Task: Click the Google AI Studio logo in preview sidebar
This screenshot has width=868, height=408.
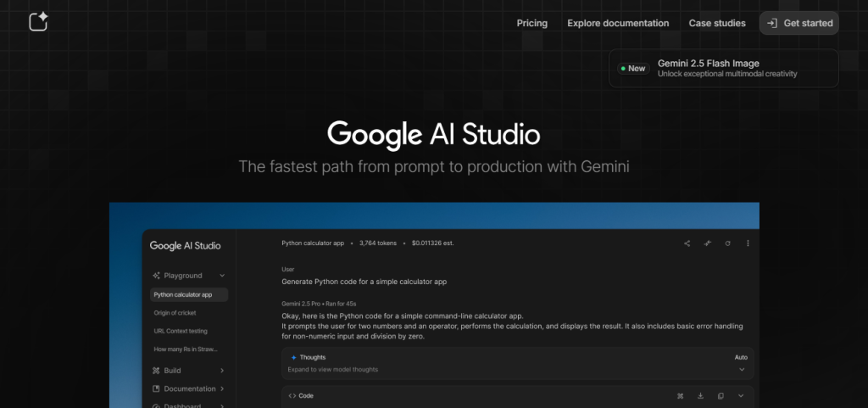Action: 185,246
